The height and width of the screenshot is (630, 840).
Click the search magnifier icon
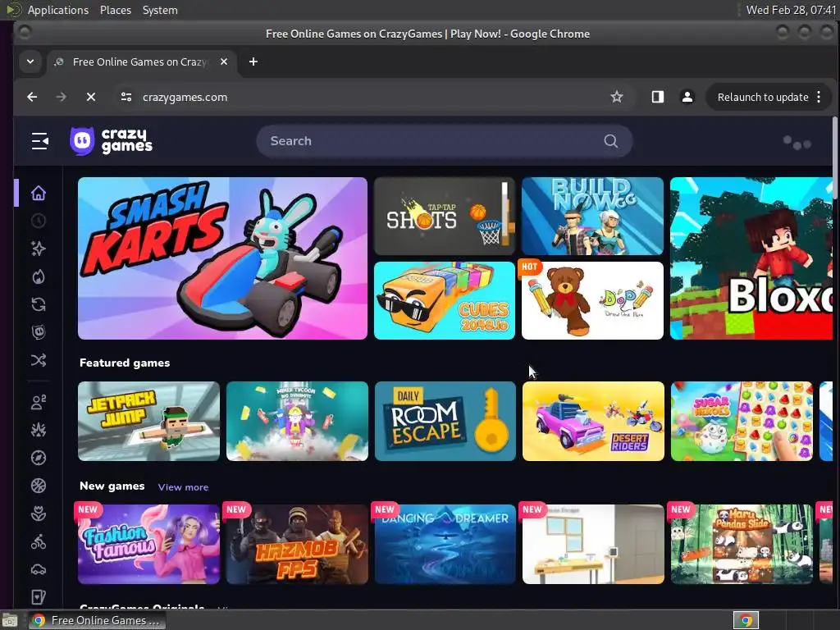[610, 141]
